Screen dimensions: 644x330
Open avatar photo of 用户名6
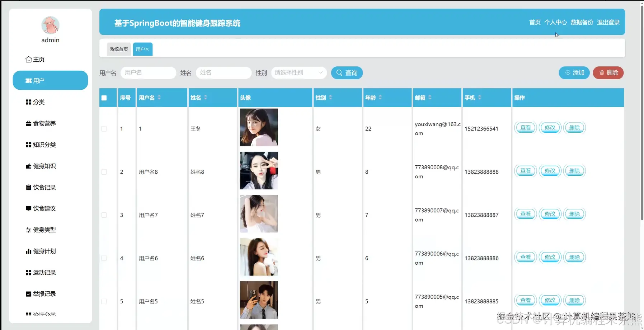(x=259, y=257)
